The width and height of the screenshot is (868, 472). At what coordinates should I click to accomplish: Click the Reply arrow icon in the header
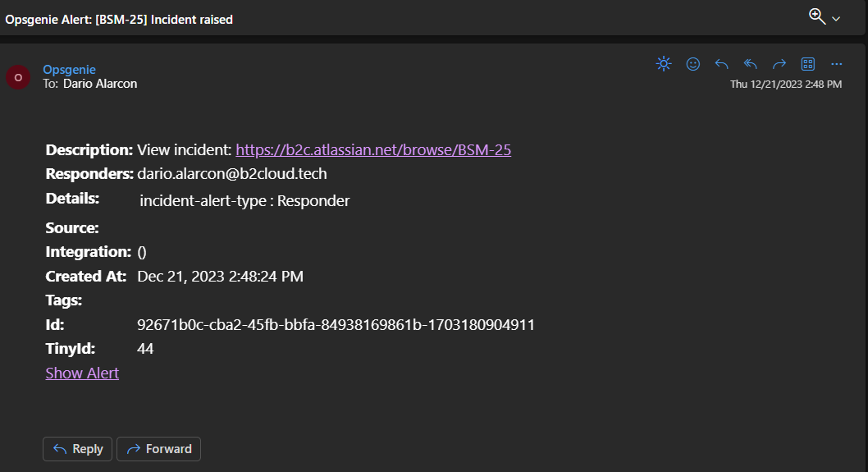721,64
